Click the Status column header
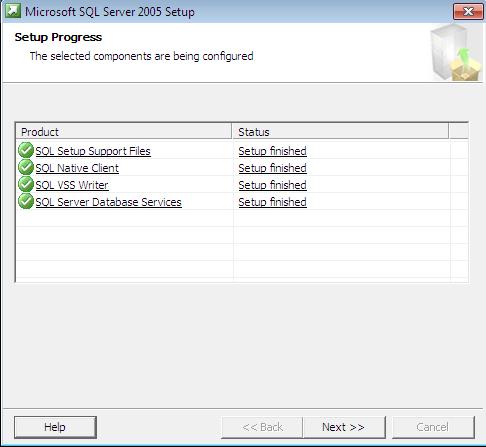The width and height of the screenshot is (486, 447). click(340, 131)
